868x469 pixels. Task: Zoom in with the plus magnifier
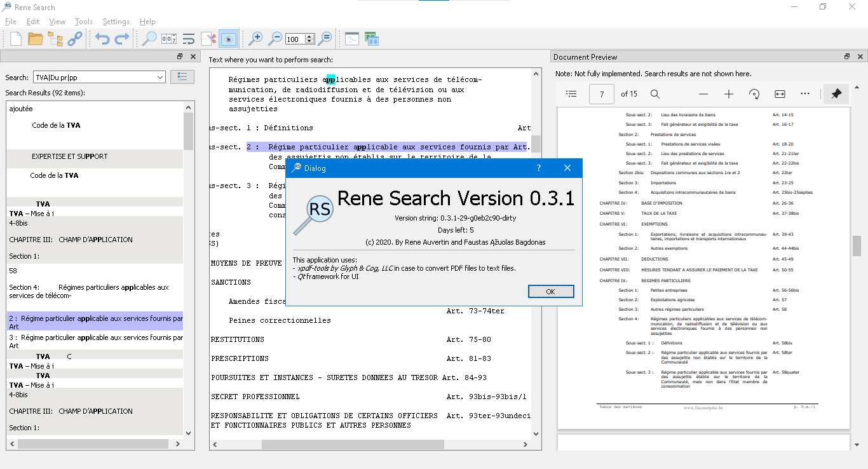pos(255,39)
